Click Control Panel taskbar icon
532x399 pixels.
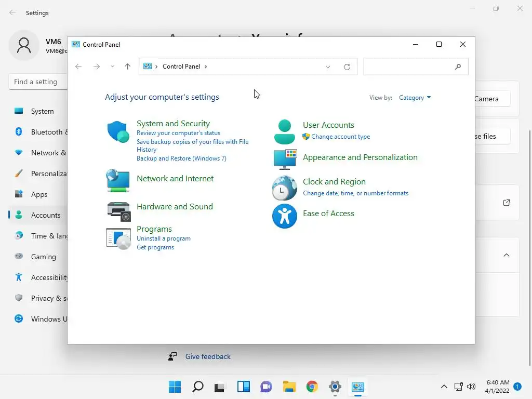tap(358, 387)
